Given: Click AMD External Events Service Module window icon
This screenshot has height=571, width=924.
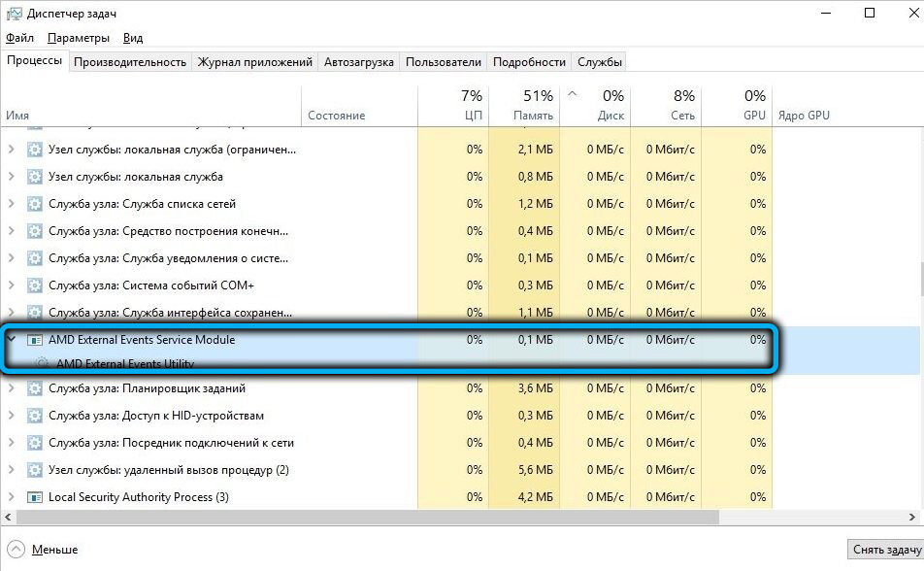Looking at the screenshot, I should [x=35, y=340].
